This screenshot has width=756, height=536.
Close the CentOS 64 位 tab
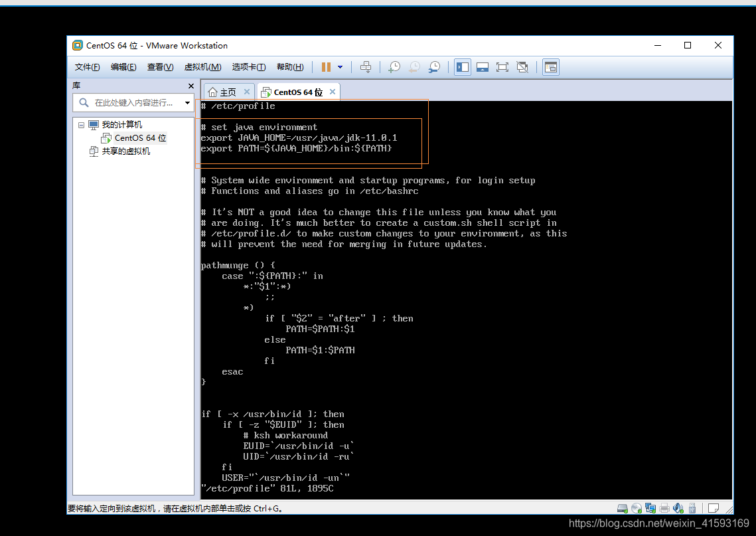[332, 92]
